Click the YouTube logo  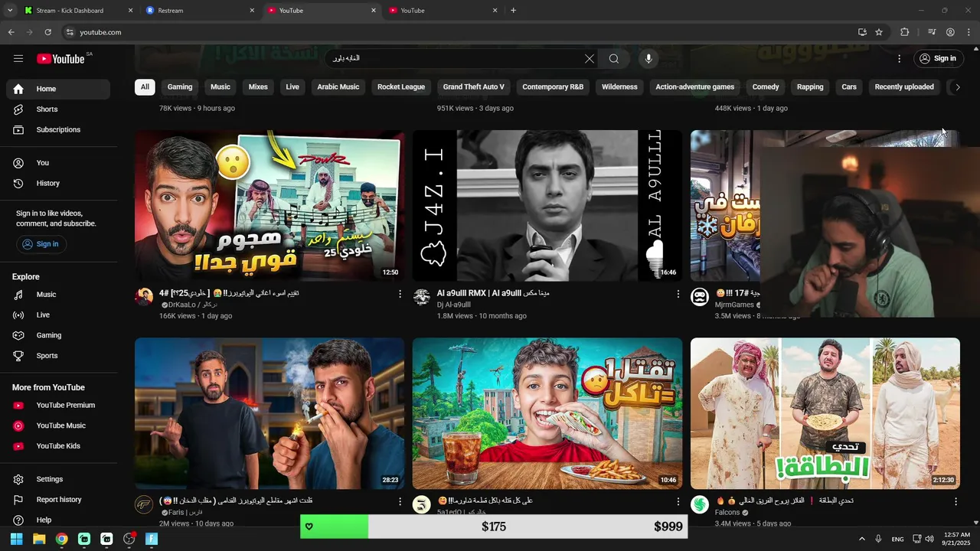click(x=60, y=59)
